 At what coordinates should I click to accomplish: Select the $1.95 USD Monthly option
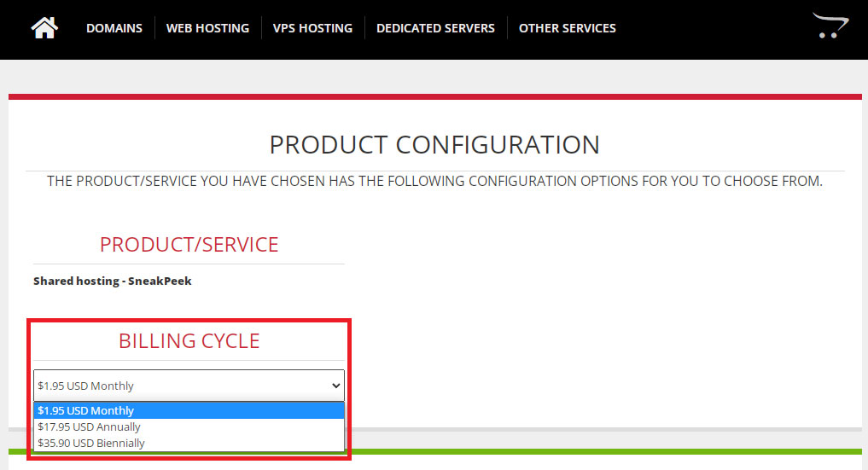click(189, 410)
